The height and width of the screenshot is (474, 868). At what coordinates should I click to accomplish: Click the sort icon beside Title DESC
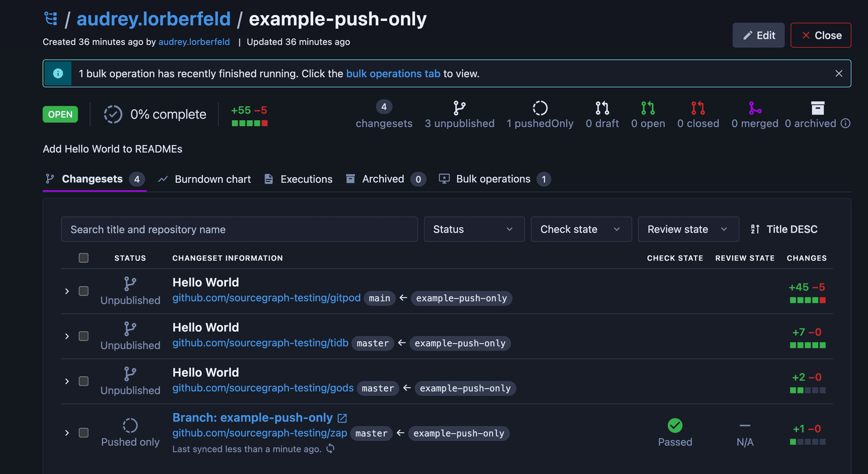[x=755, y=229]
